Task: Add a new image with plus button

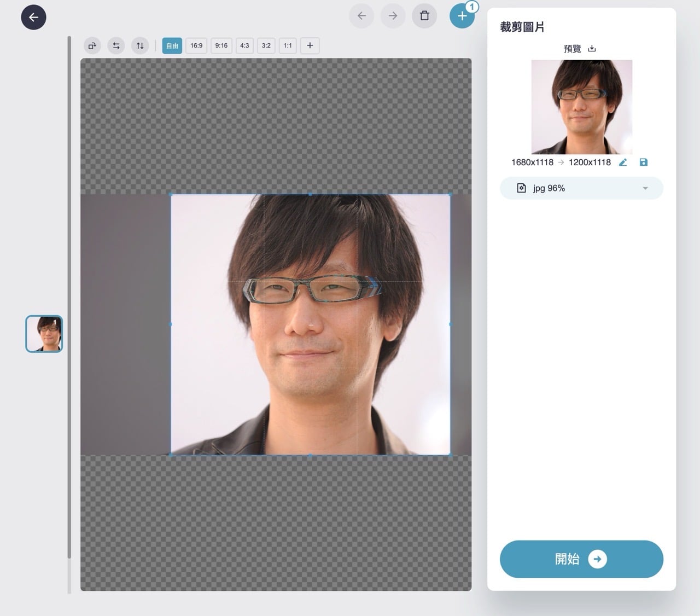Action: tap(462, 16)
